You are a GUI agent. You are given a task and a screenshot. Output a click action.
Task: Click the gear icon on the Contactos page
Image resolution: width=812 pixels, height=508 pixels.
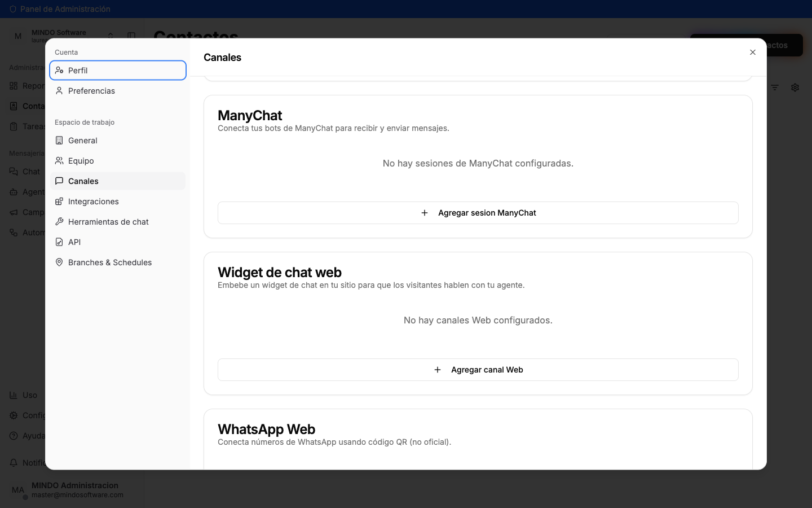tap(795, 87)
